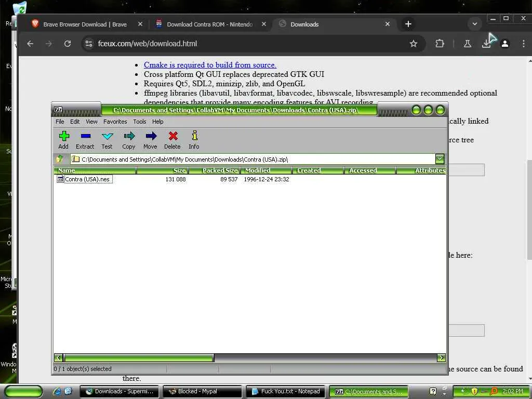Switch to Brave Browser Download tab
This screenshot has height=399, width=532.
pos(85,24)
